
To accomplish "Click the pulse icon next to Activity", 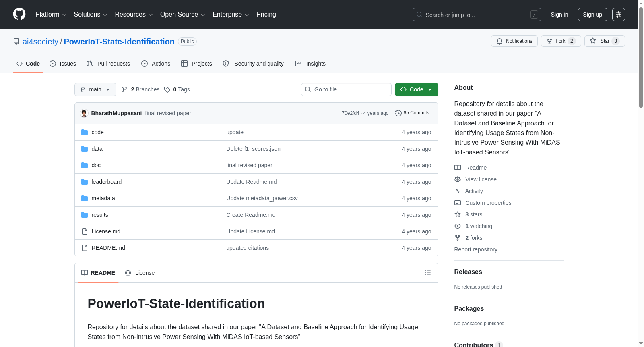I will [x=458, y=191].
